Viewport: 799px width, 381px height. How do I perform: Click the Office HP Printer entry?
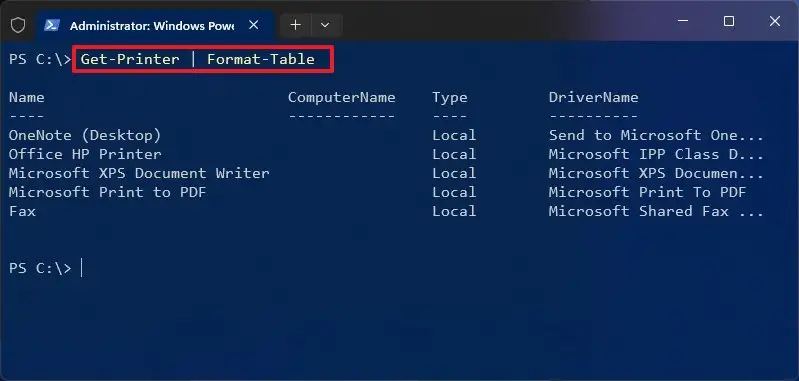(x=85, y=154)
